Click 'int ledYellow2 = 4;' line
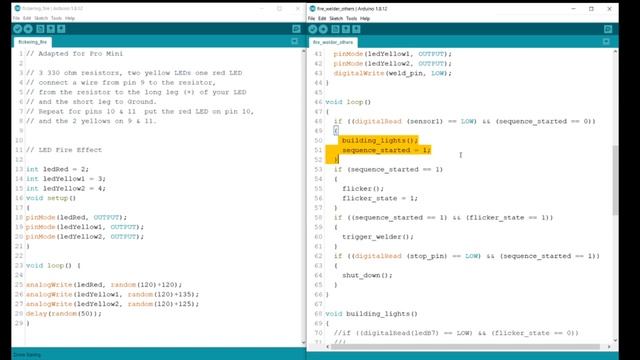The width and height of the screenshot is (640, 360). [x=66, y=189]
